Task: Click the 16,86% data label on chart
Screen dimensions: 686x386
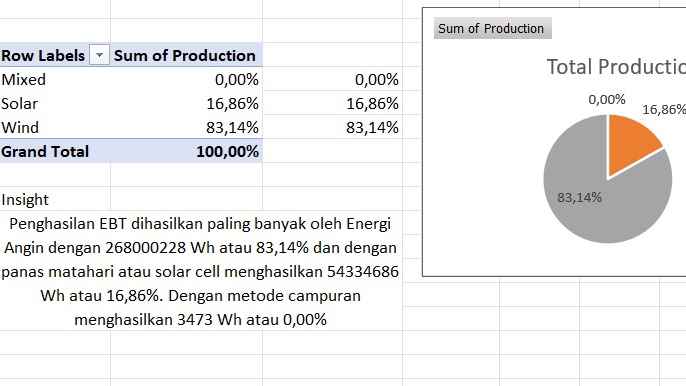Action: 664,109
